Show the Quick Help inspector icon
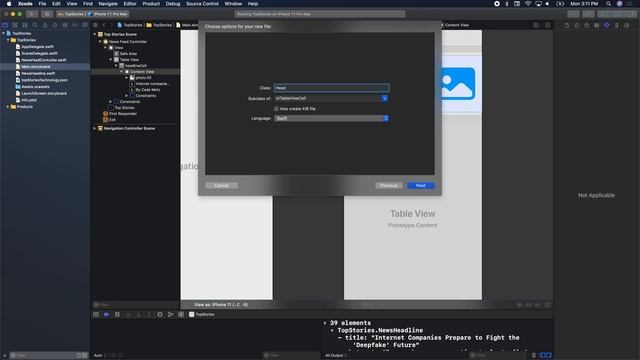640x360 pixels. click(x=587, y=25)
